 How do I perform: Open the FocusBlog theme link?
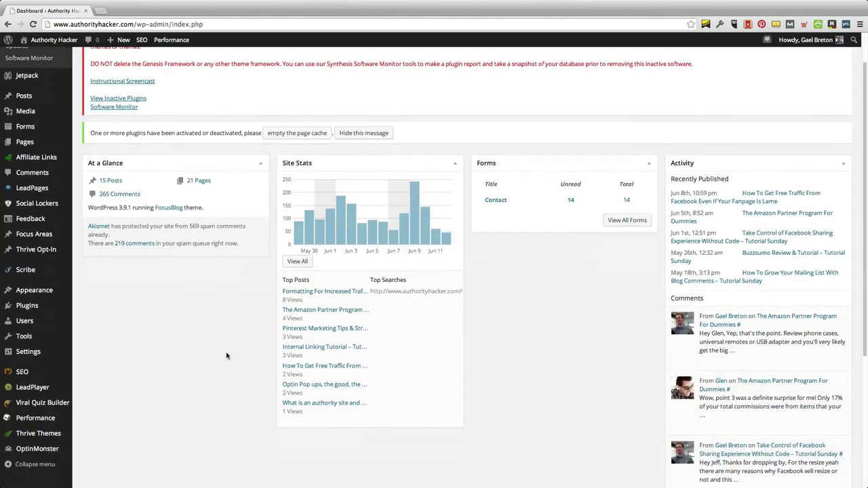point(169,207)
